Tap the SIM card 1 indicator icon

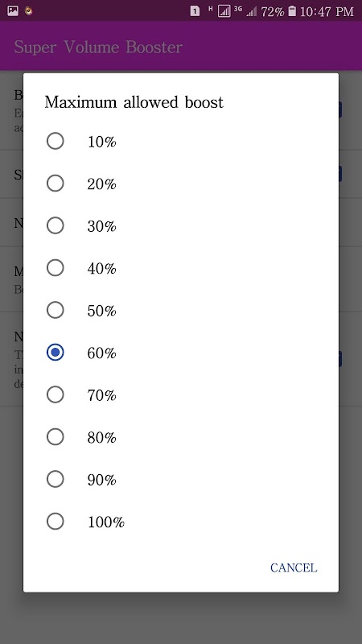coord(195,11)
